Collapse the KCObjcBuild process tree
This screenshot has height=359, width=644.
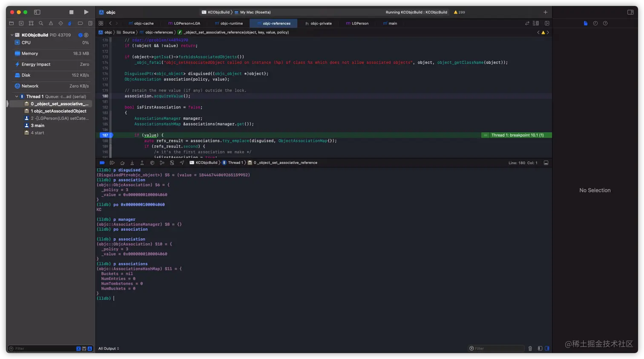(12, 35)
